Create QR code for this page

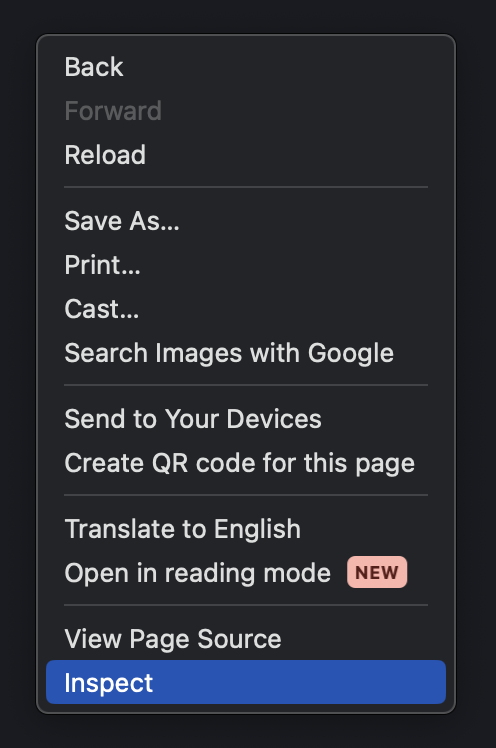click(246, 463)
